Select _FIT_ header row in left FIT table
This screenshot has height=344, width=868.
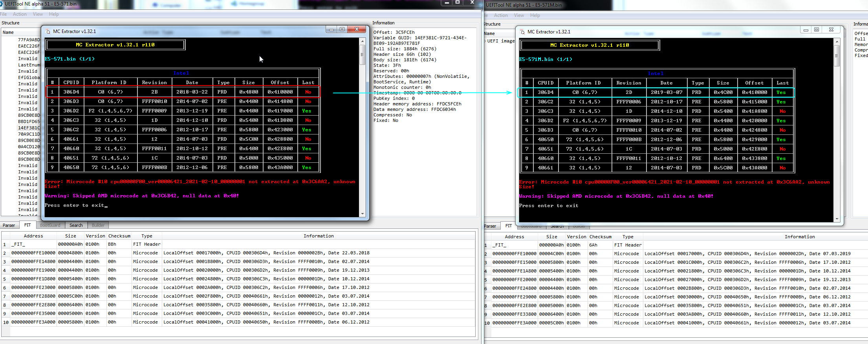point(238,244)
